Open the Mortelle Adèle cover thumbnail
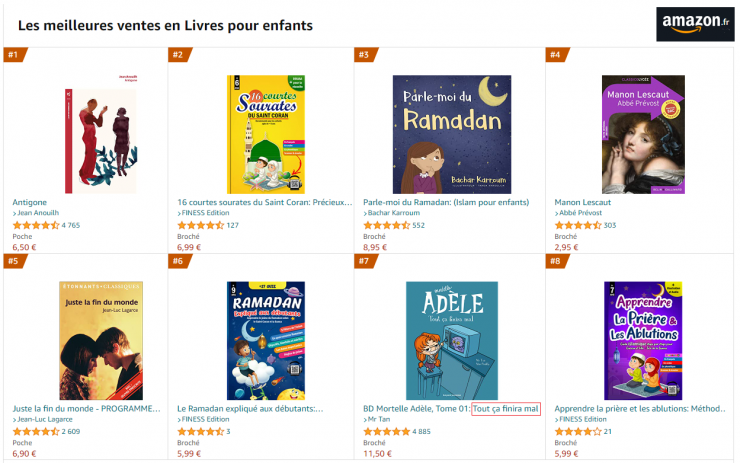Viewport: 740px width, 463px height. point(451,340)
